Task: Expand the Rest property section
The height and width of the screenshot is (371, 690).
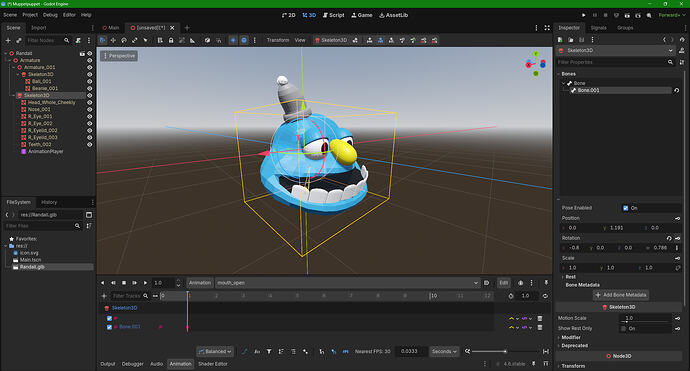Action: [x=570, y=277]
